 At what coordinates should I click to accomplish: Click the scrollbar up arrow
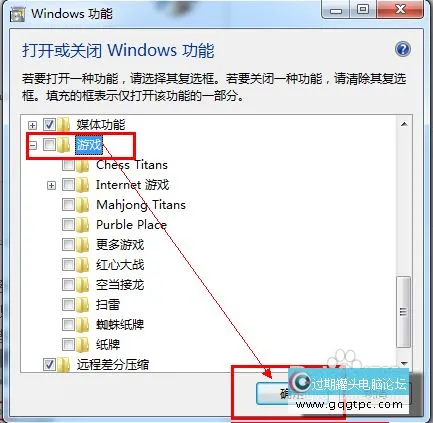tap(404, 124)
